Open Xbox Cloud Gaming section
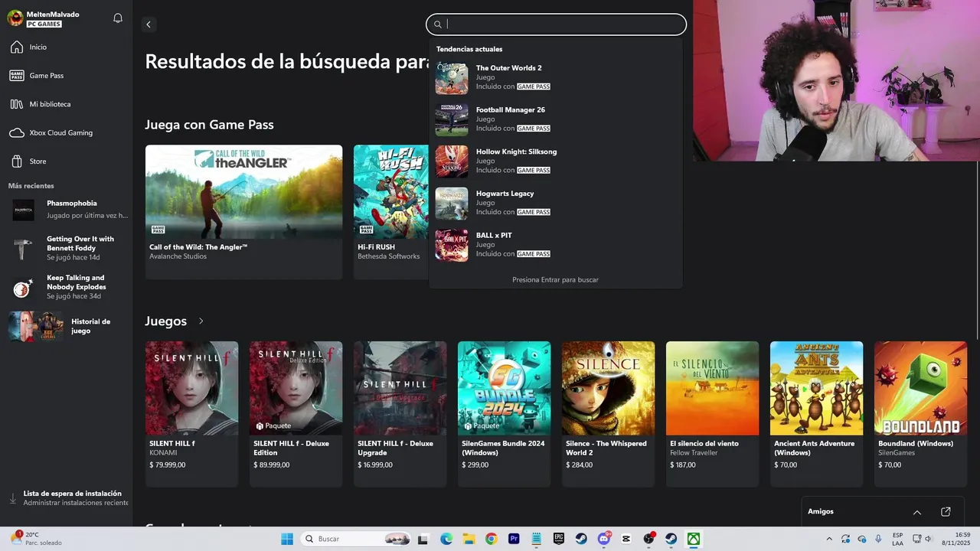The height and width of the screenshot is (551, 980). (66, 132)
